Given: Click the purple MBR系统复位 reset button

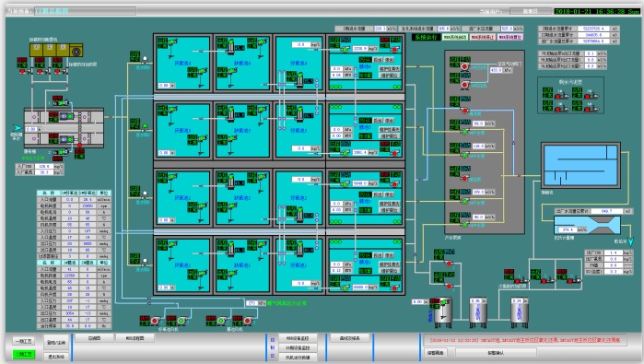Looking at the screenshot, I should tap(510, 37).
